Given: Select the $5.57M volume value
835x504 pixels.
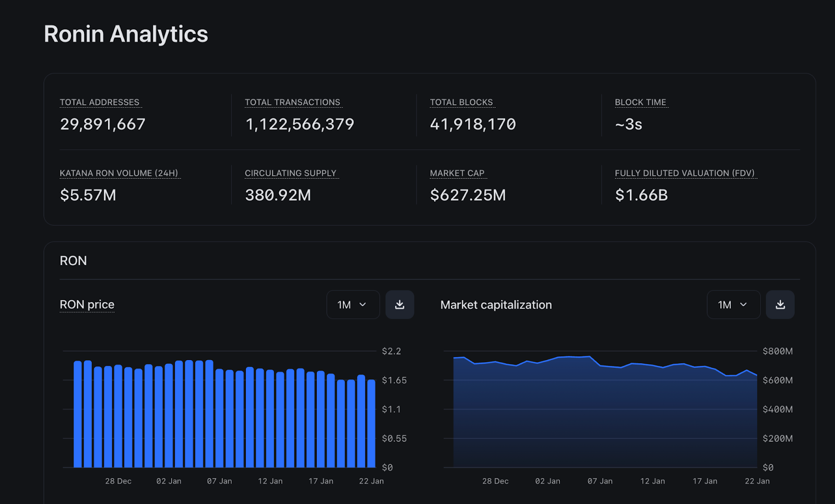Looking at the screenshot, I should point(88,195).
